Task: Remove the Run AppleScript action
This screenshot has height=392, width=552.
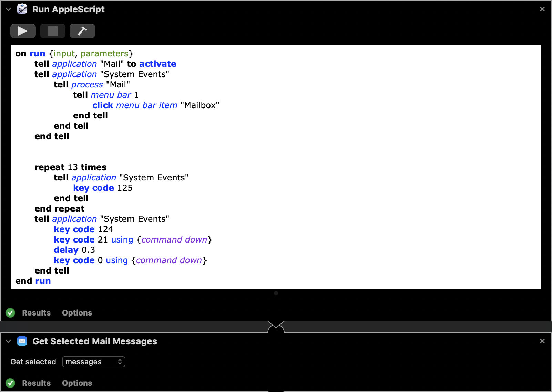Action: pos(542,9)
